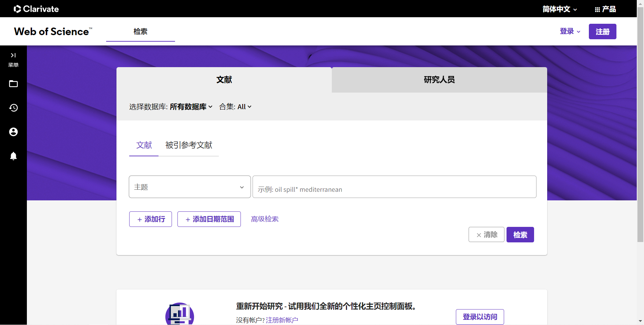Select the 被引参考文献 sub-tab
Image resolution: width=644 pixels, height=325 pixels.
189,145
